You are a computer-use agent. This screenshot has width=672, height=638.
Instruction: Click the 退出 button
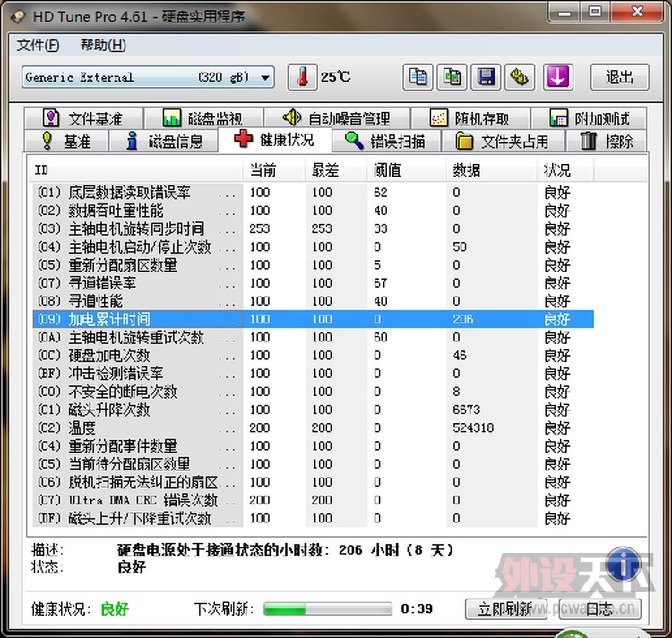pyautogui.click(x=620, y=77)
